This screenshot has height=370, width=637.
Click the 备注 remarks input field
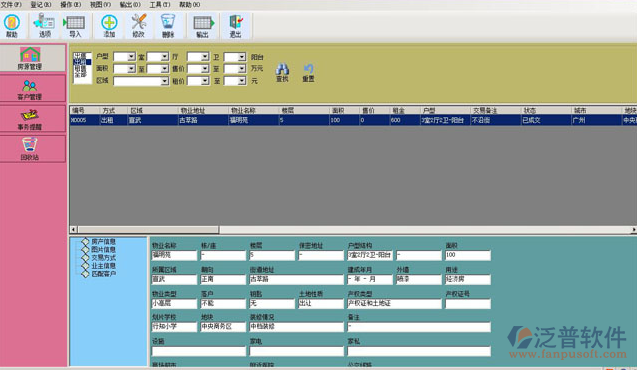point(419,327)
